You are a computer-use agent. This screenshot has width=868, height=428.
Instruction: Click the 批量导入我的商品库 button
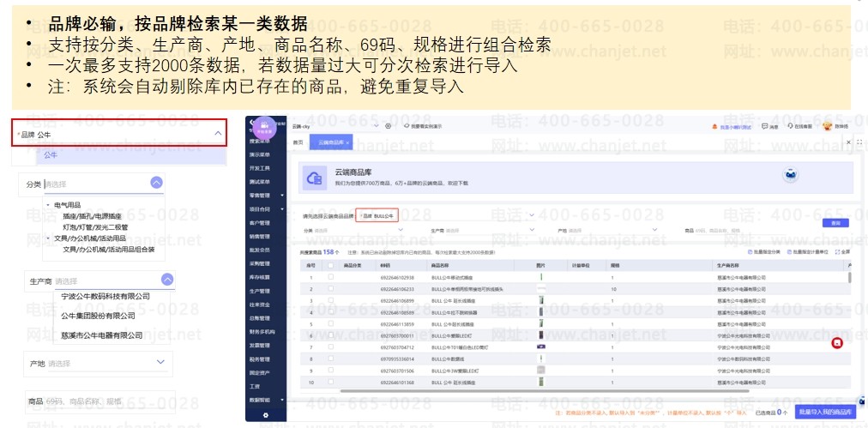827,413
